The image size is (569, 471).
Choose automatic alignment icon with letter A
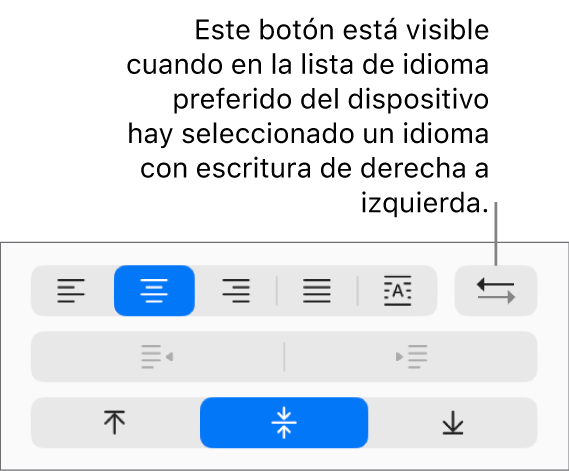[x=397, y=290]
